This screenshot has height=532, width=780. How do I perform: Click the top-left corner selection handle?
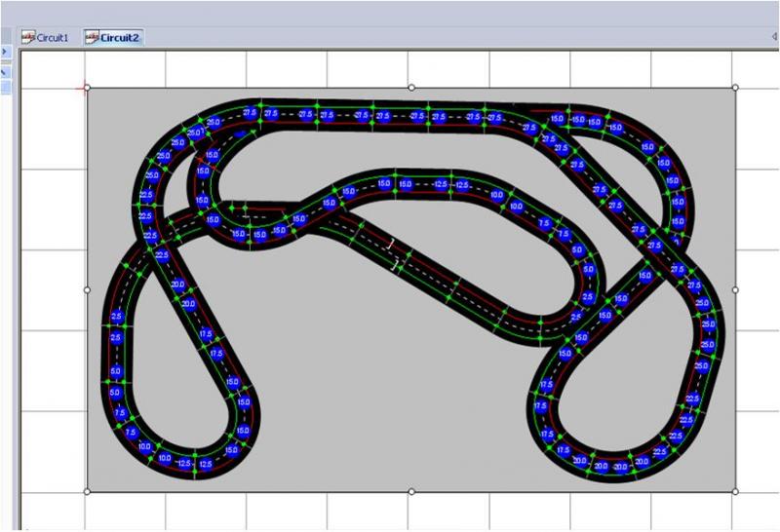tap(87, 88)
